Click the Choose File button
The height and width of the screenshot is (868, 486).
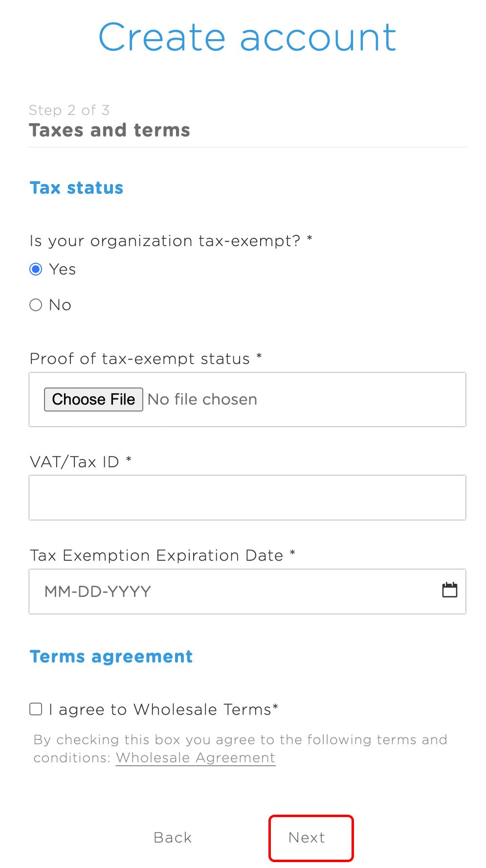93,399
